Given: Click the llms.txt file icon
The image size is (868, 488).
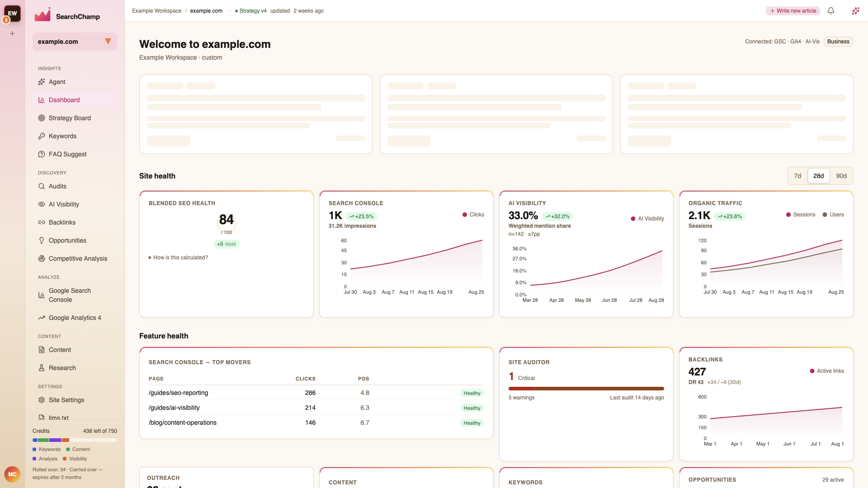Looking at the screenshot, I should click(x=42, y=418).
